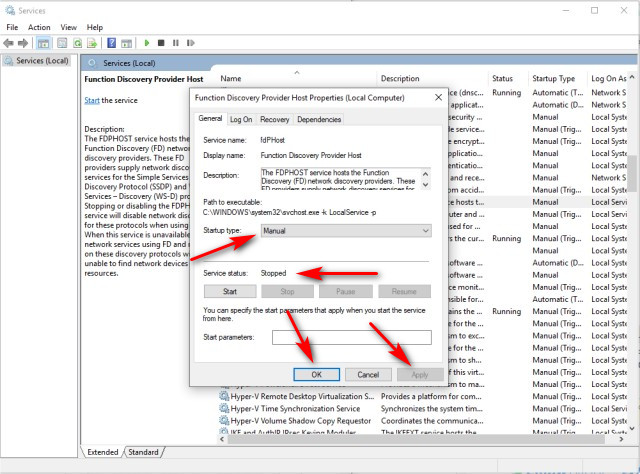
Task: Click the Back arrow in the toolbar
Action: coord(8,43)
